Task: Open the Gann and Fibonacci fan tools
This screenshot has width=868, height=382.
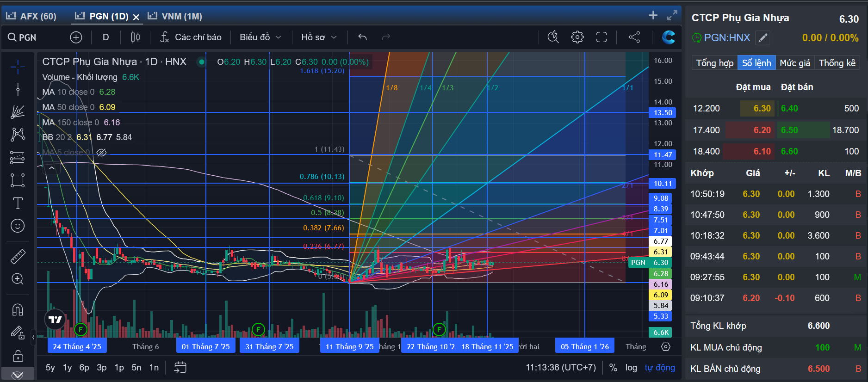Action: (18, 112)
